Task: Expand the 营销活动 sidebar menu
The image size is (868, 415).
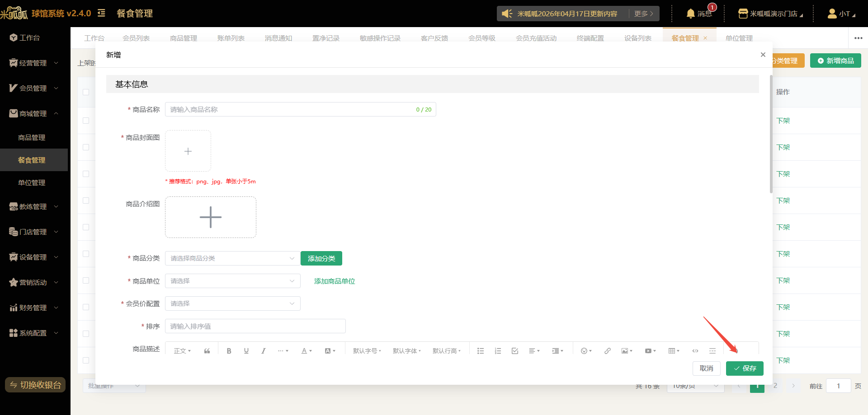Action: click(x=34, y=283)
